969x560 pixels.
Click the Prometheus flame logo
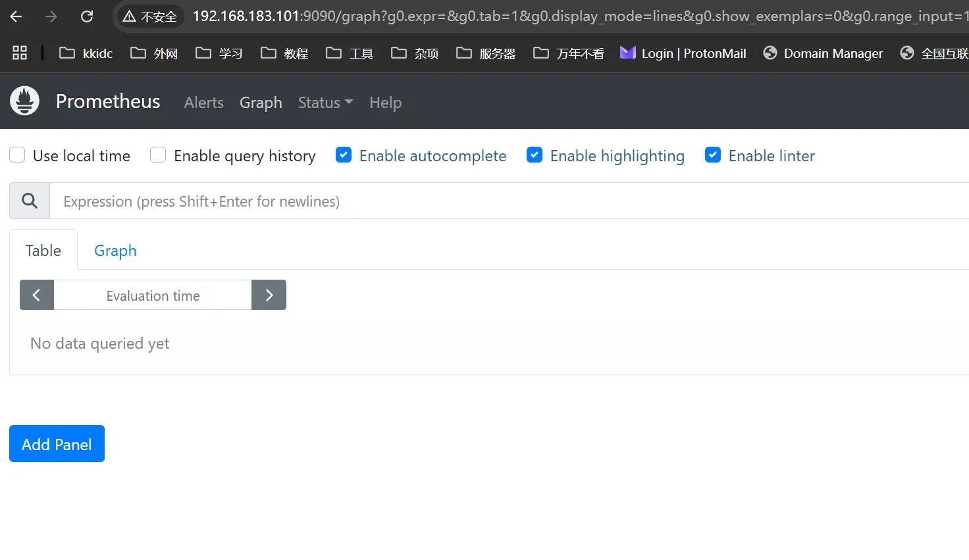tap(25, 101)
